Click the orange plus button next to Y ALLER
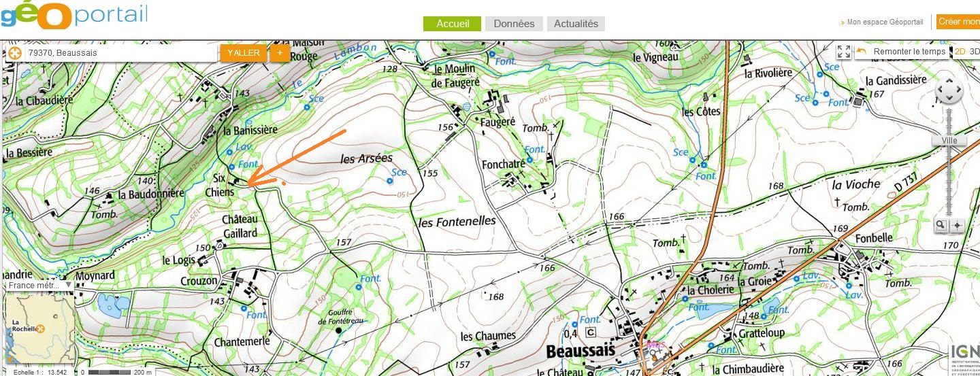Viewport: 980px width, 376px height. (280, 53)
